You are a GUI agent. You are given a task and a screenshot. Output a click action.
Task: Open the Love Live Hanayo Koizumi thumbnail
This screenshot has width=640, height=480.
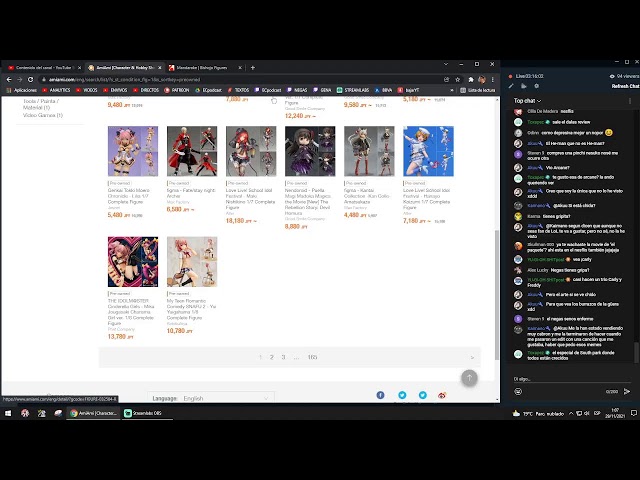[428, 151]
